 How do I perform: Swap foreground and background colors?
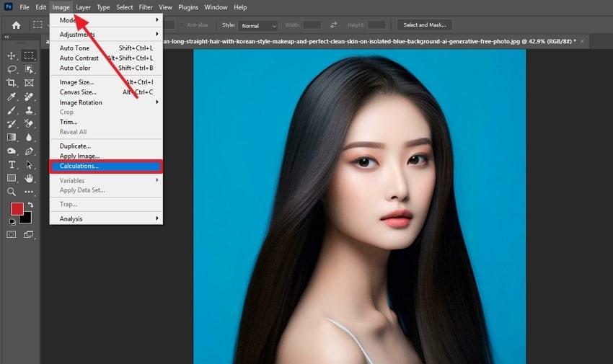pyautogui.click(x=30, y=205)
